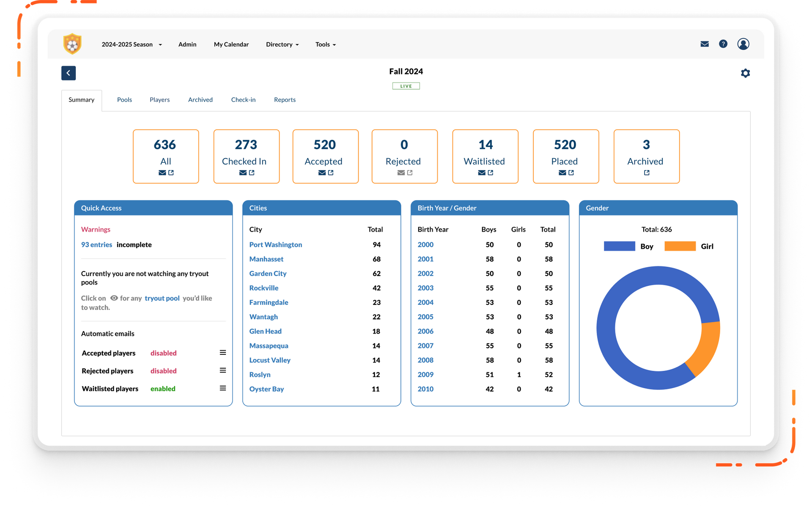This screenshot has width=812, height=507.
Task: Open menu for Waitlisted players emails
Action: (223, 388)
